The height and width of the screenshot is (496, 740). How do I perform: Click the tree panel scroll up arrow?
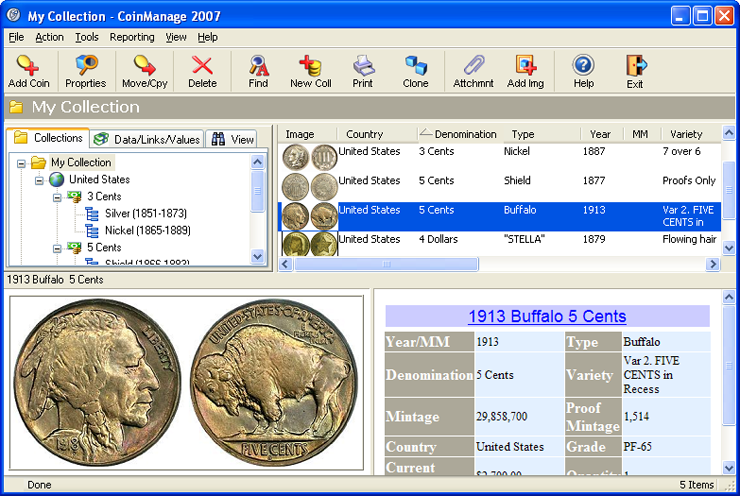tap(257, 162)
